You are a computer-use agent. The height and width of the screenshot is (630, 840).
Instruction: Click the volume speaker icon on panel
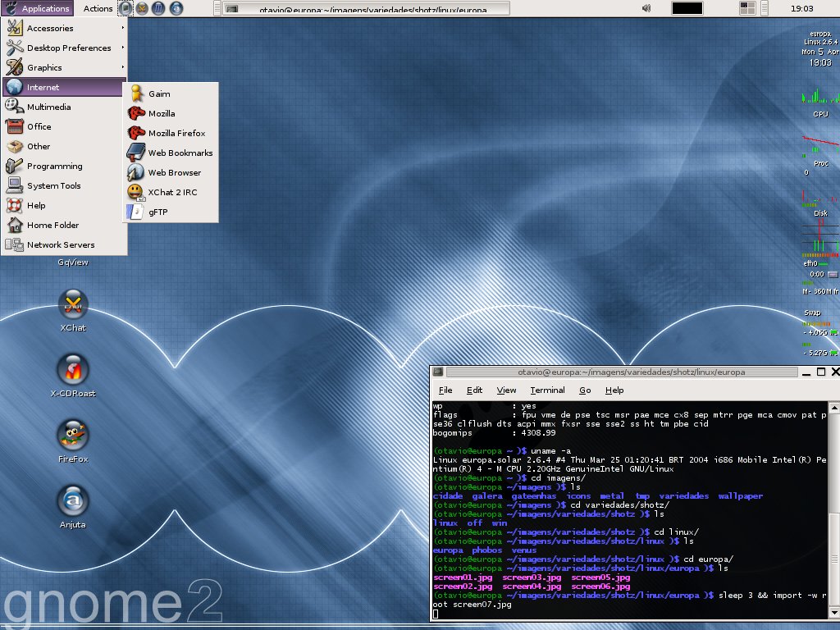tap(646, 8)
